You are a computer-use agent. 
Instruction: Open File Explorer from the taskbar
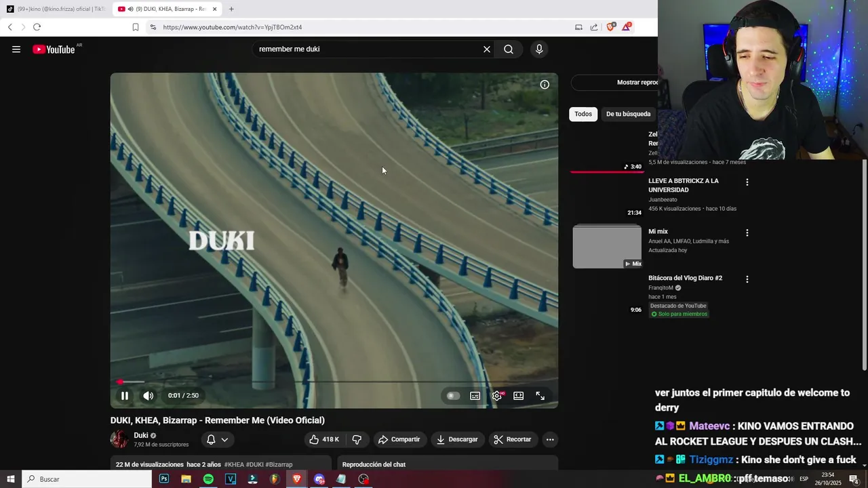pyautogui.click(x=186, y=479)
